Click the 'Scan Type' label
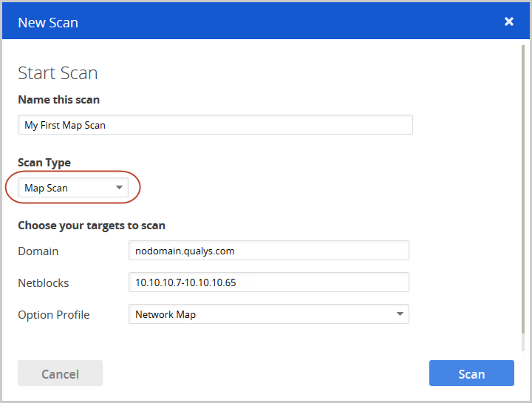The image size is (532, 403). tap(44, 163)
